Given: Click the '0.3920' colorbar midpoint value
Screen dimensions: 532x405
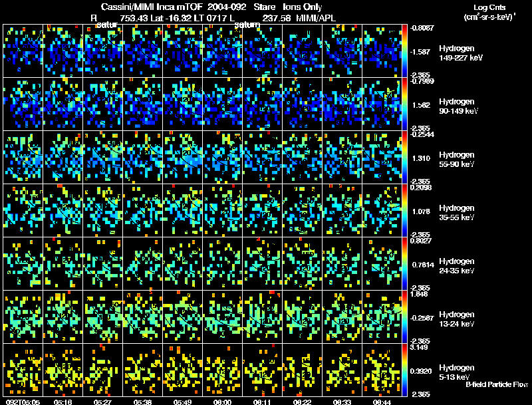Looking at the screenshot, I should pyautogui.click(x=420, y=371).
